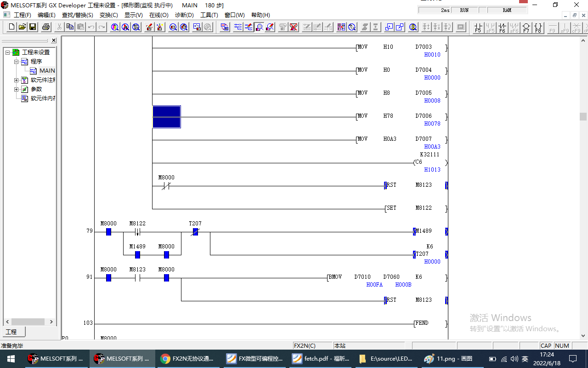Open project using the folder icon

click(22, 27)
